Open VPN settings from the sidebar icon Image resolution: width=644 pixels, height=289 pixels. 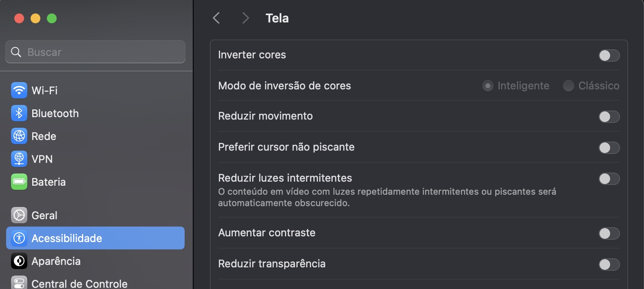(19, 159)
